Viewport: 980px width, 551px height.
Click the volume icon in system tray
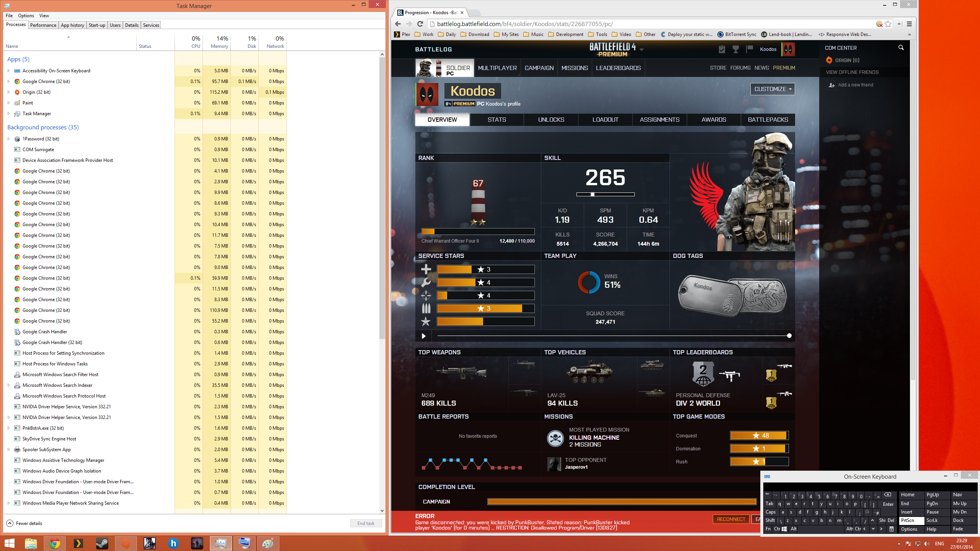[926, 544]
